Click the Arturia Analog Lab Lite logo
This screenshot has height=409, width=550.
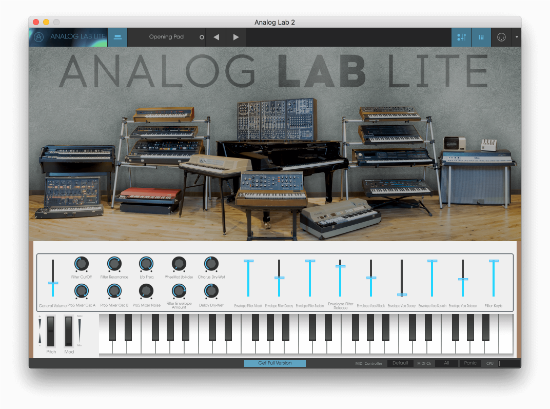(x=68, y=37)
